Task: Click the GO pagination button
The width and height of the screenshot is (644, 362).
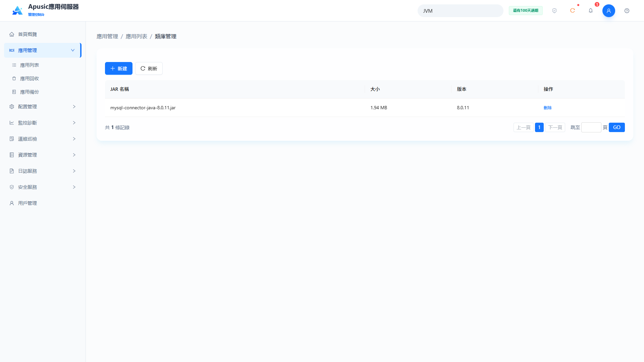Action: [616, 127]
